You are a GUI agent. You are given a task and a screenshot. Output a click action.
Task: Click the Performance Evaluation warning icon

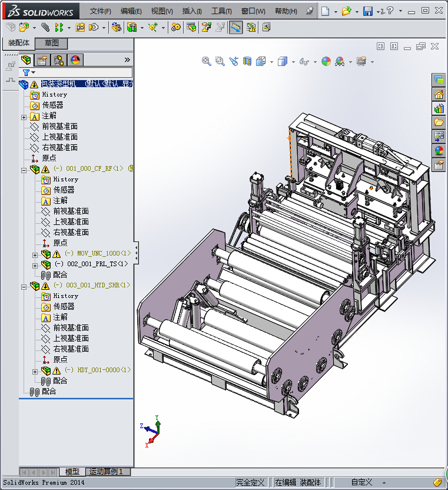coord(251,28)
